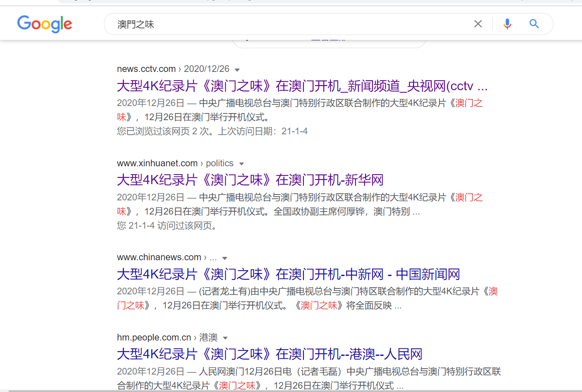Open the 港澳--人民网 result title link
The height and width of the screenshot is (392, 582).
point(269,354)
